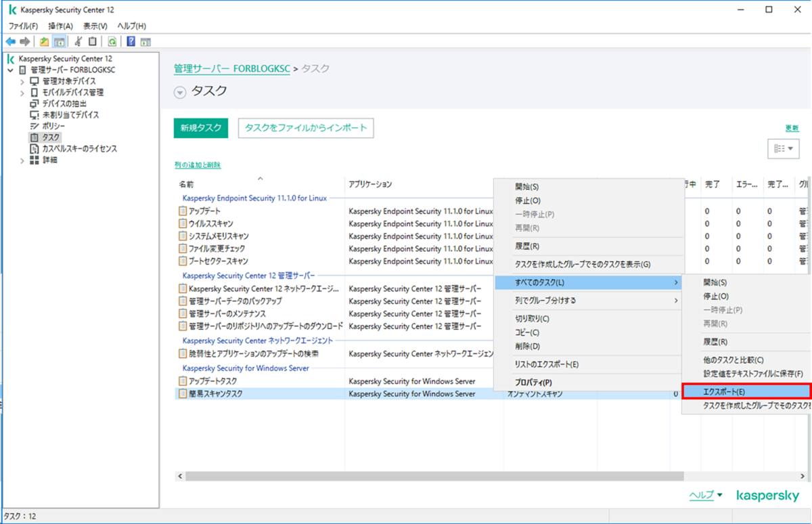Collapse the 管理サーバー FORBLOGKSC tree node

point(10,70)
